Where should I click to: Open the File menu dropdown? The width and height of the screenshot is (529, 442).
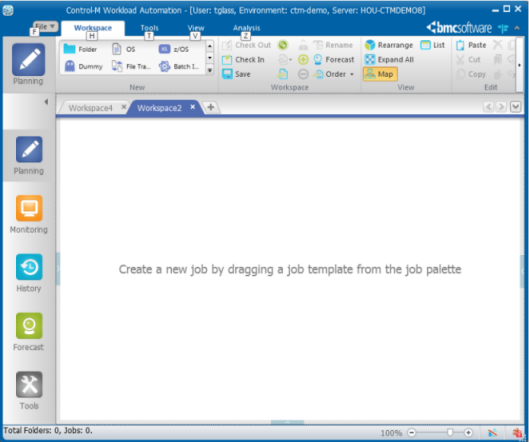point(45,26)
